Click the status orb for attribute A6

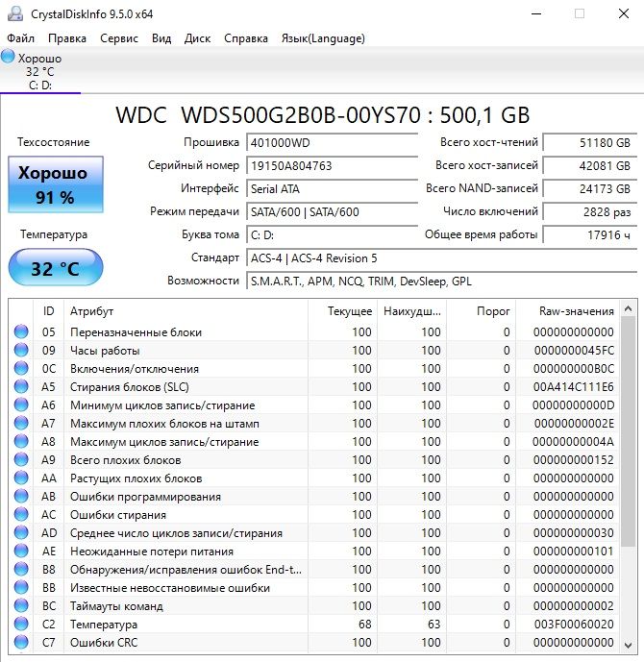(21, 405)
